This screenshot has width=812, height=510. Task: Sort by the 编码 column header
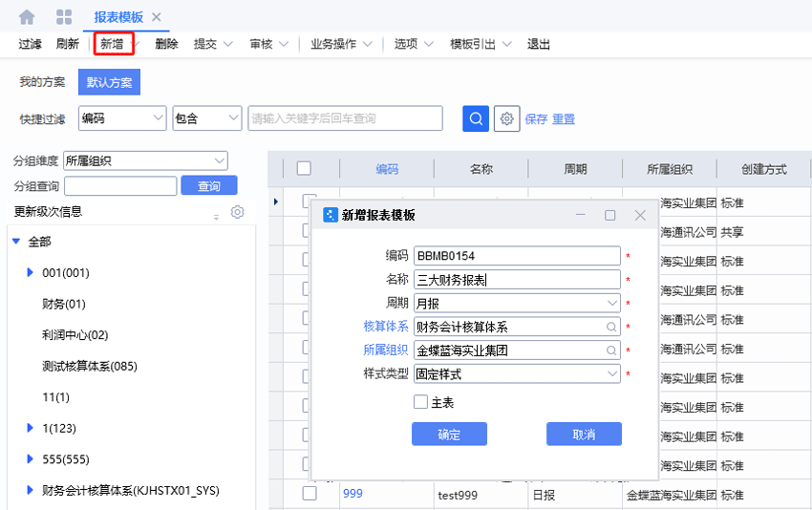[x=387, y=169]
